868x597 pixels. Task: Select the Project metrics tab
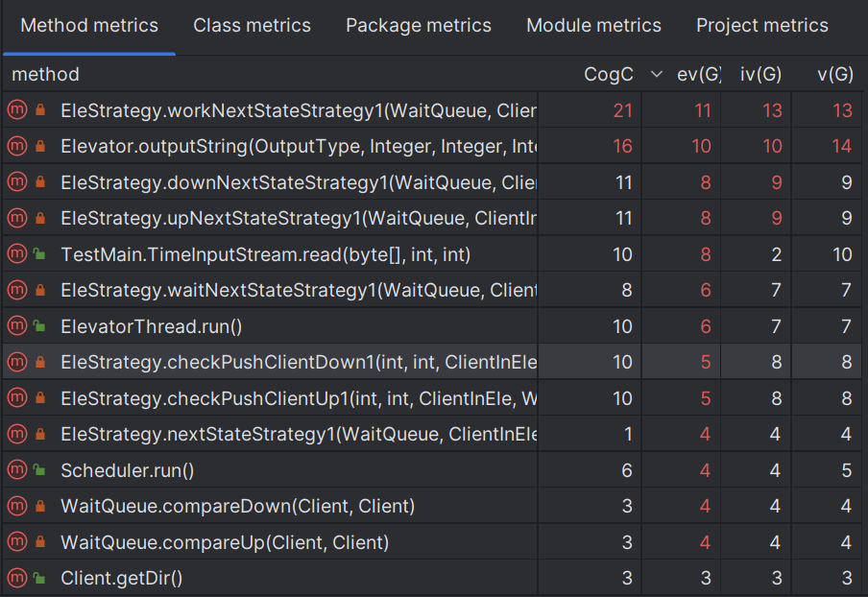[x=761, y=26]
